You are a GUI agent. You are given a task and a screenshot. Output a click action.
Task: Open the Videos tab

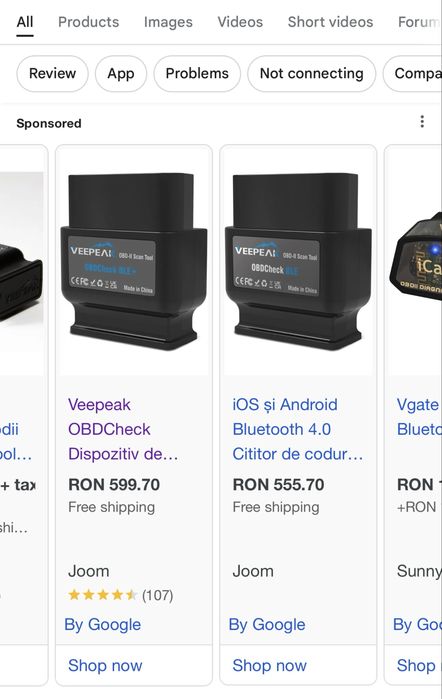coord(240,22)
